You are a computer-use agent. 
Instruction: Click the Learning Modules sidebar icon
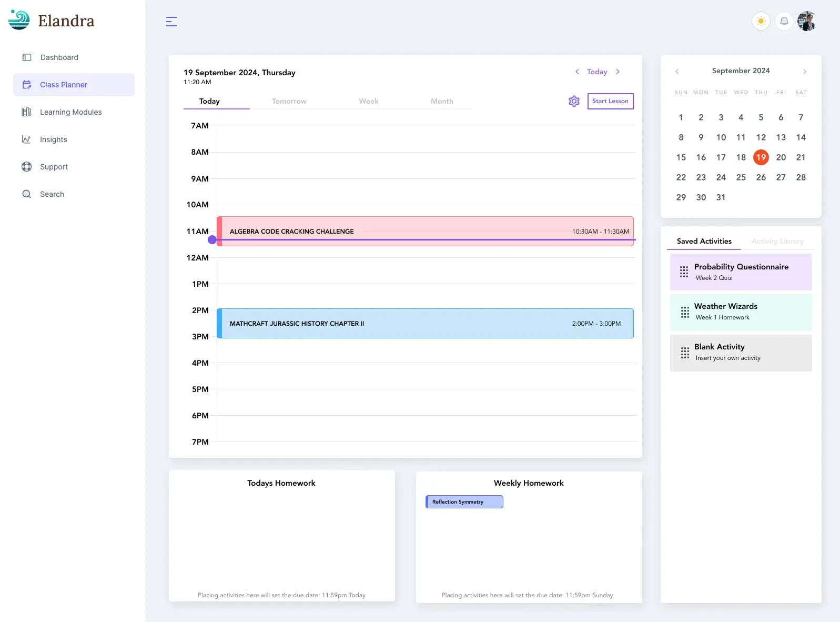point(26,112)
